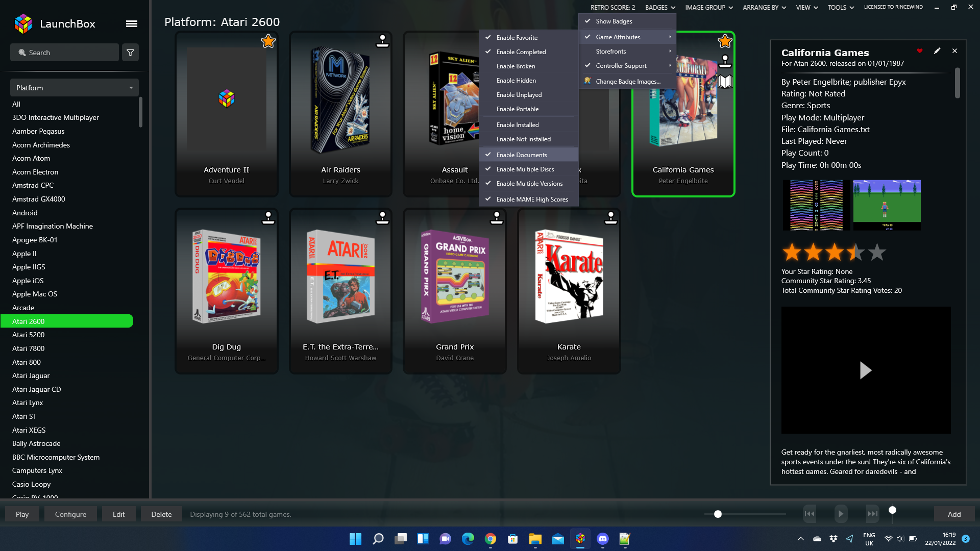Click joystick badge on Karate card

click(x=611, y=218)
